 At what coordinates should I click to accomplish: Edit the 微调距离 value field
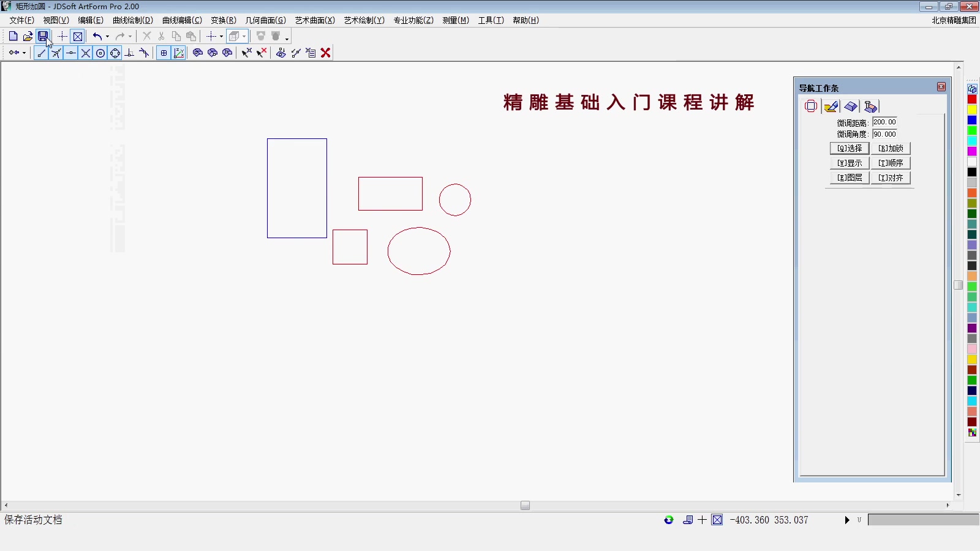[x=886, y=122]
